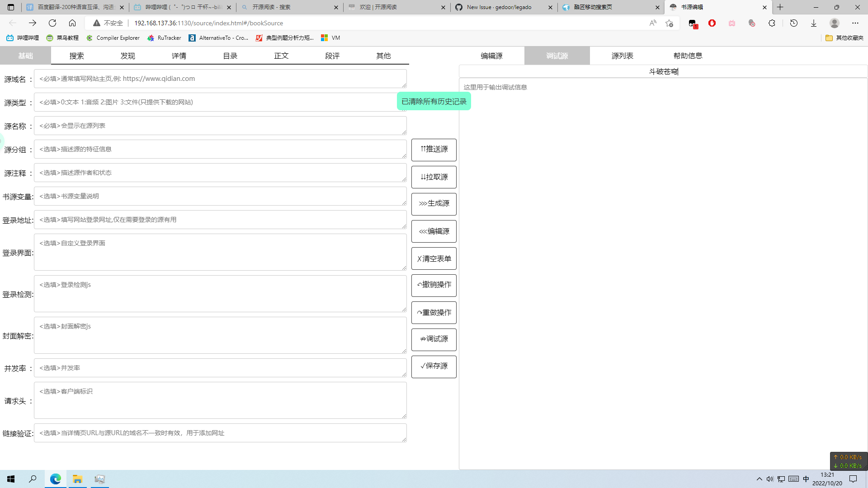Open the browser profile avatar
This screenshot has width=868, height=488.
click(834, 23)
